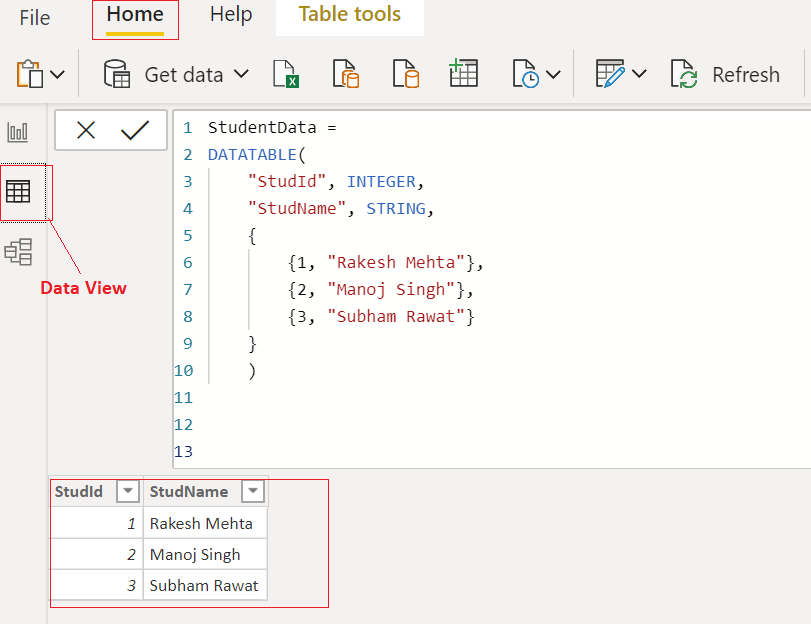Select the StudId column header
Viewport: 811px width, 624px height.
point(79,491)
